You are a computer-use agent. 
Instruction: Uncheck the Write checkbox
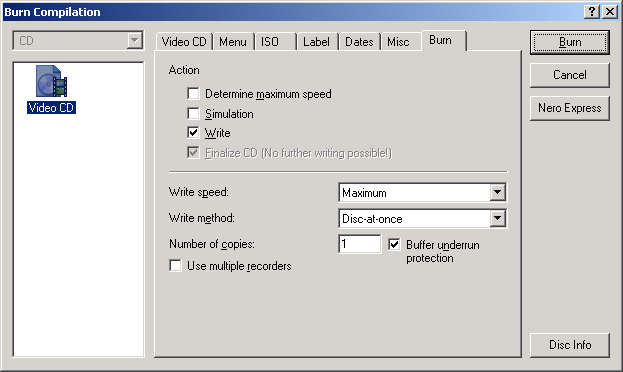coord(193,132)
